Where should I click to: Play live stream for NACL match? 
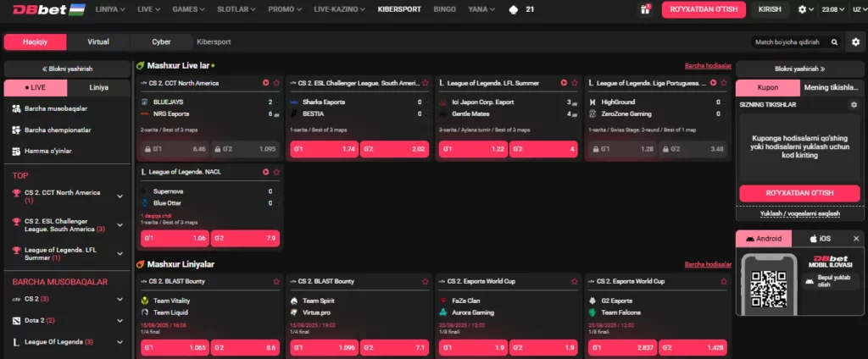click(265, 172)
